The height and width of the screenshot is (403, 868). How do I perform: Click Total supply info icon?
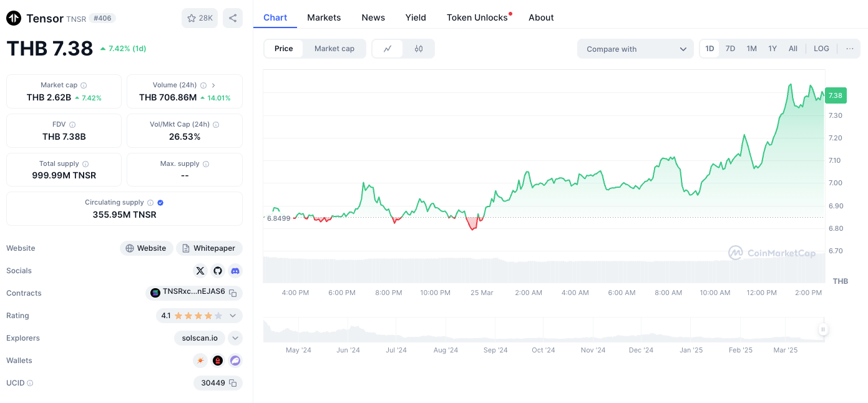pyautogui.click(x=85, y=164)
